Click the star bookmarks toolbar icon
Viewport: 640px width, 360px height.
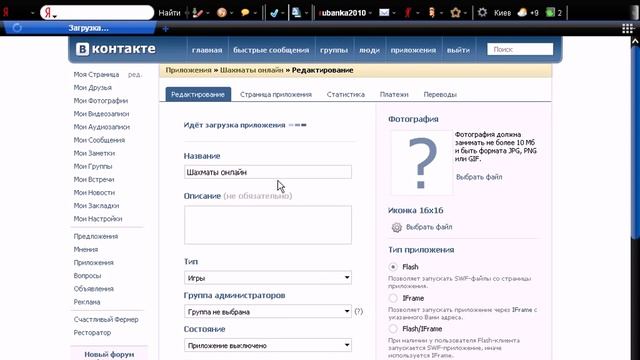pyautogui.click(x=456, y=13)
